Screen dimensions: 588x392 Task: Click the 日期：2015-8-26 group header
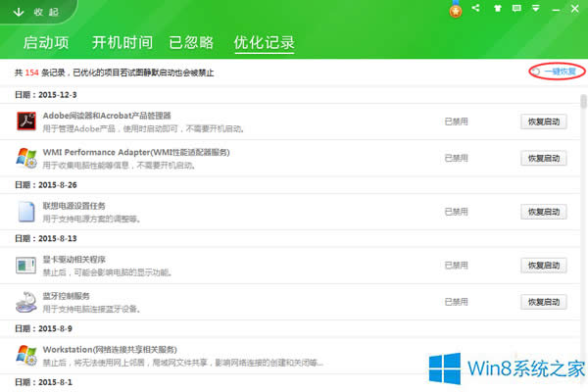coord(46,185)
